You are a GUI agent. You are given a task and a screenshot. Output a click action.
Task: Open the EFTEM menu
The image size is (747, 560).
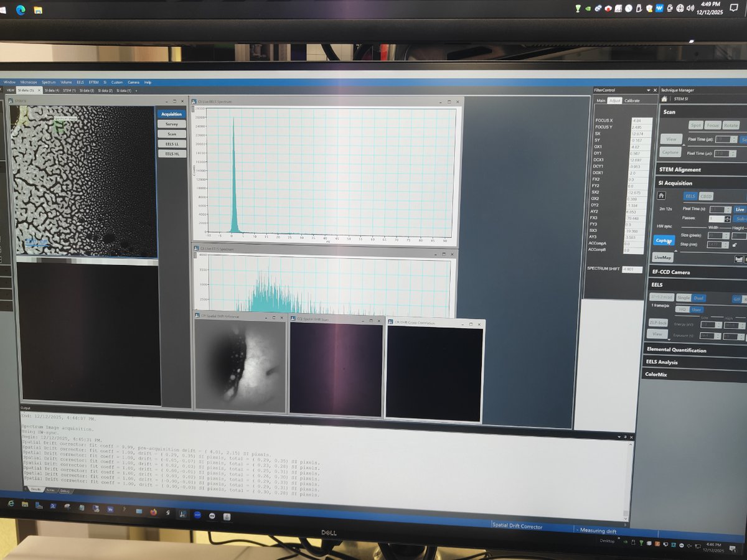(x=94, y=82)
